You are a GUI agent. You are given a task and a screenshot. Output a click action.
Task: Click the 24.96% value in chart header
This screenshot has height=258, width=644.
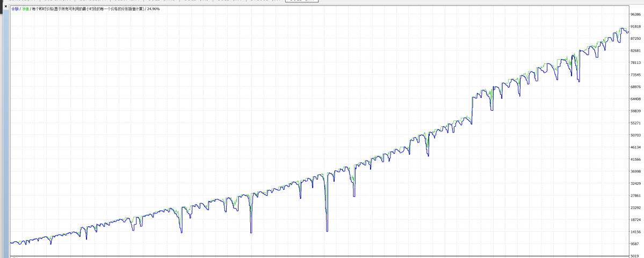(153, 9)
